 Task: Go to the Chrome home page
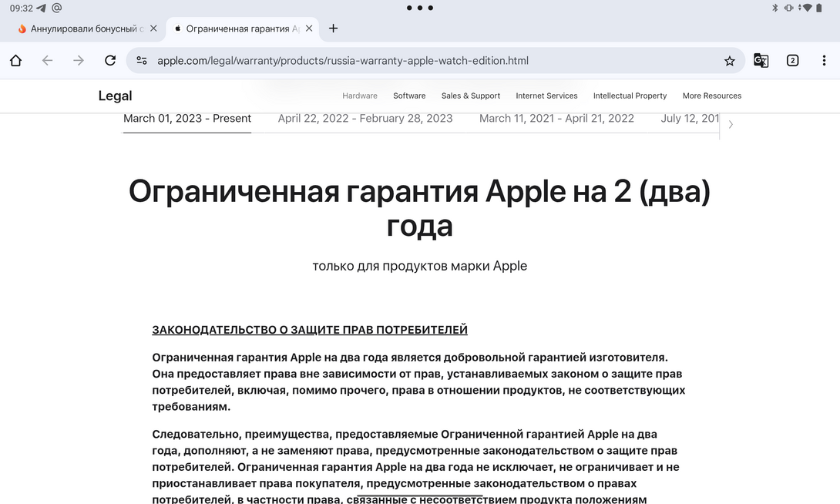tap(15, 61)
